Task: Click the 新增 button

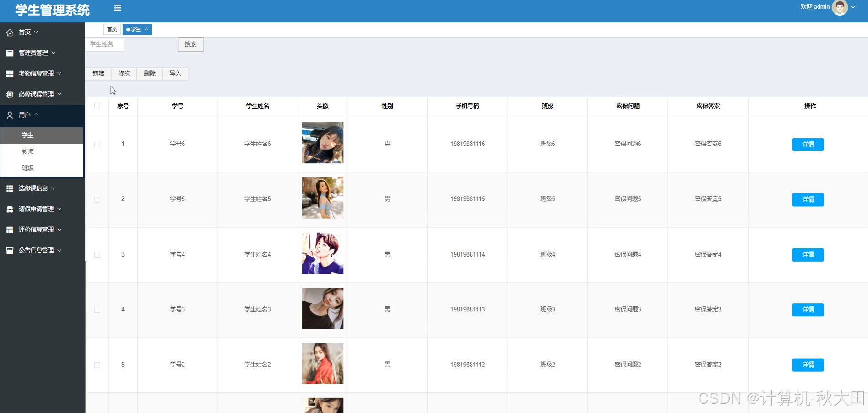Action: pos(98,74)
